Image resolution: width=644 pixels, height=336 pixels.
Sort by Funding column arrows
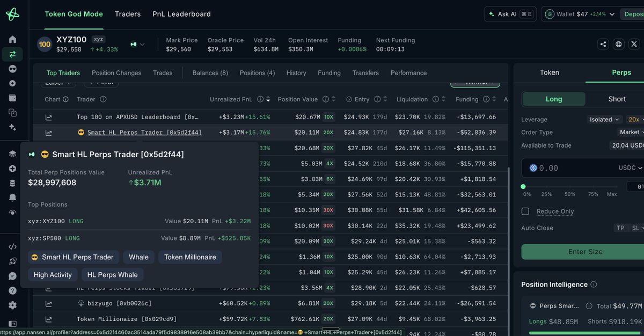tap(494, 99)
